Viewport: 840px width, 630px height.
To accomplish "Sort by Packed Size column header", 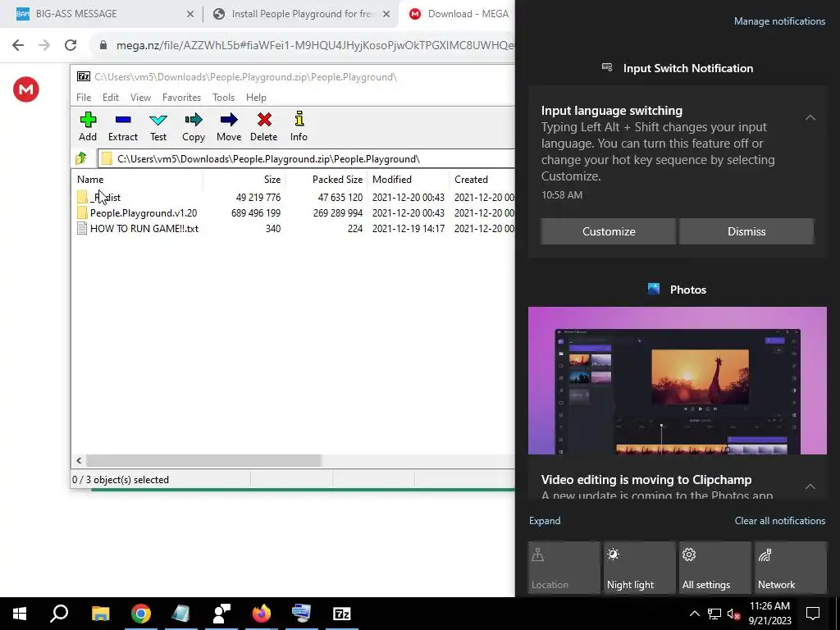I will (x=326, y=180).
